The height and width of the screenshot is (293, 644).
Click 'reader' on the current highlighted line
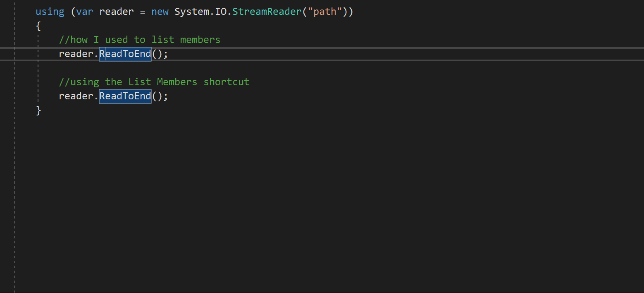[76, 54]
